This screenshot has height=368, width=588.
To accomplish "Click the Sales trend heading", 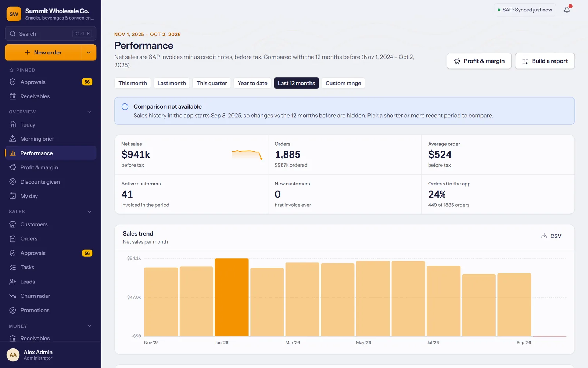I will [138, 234].
